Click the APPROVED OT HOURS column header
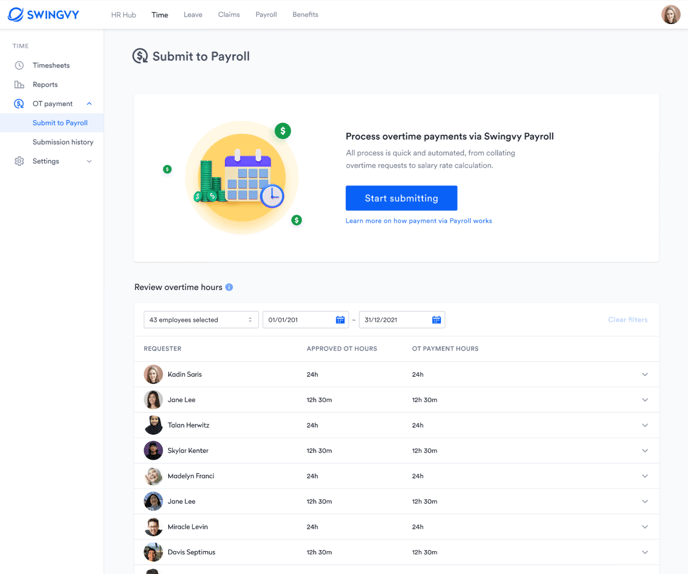The height and width of the screenshot is (574, 688). click(342, 348)
